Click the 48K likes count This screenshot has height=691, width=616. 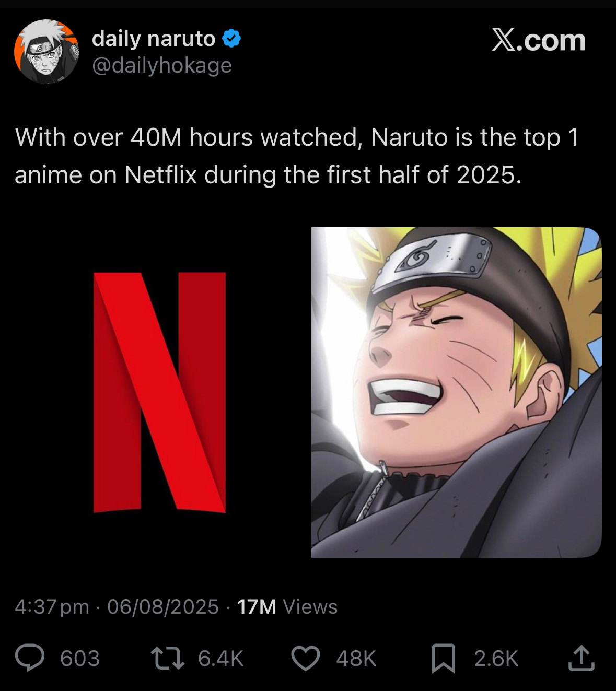tap(356, 659)
